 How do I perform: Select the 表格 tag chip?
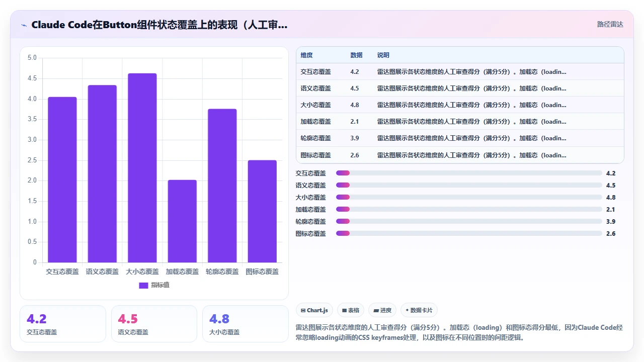351,310
